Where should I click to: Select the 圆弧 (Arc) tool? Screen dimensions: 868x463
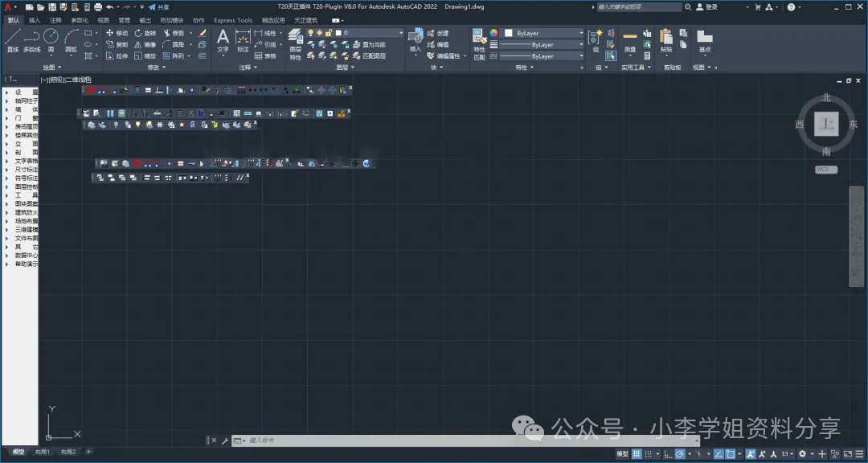[x=71, y=40]
